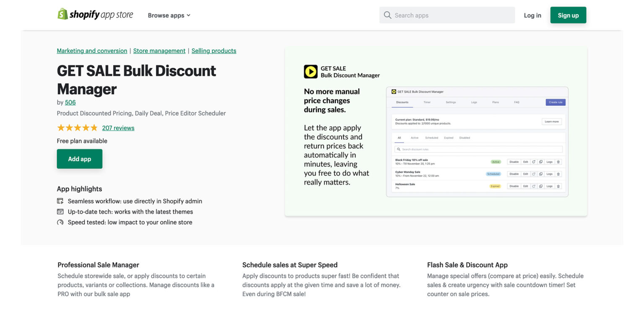This screenshot has height=320, width=644.
Task: Disable the Black Friday 10% off sale
Action: pyautogui.click(x=514, y=162)
